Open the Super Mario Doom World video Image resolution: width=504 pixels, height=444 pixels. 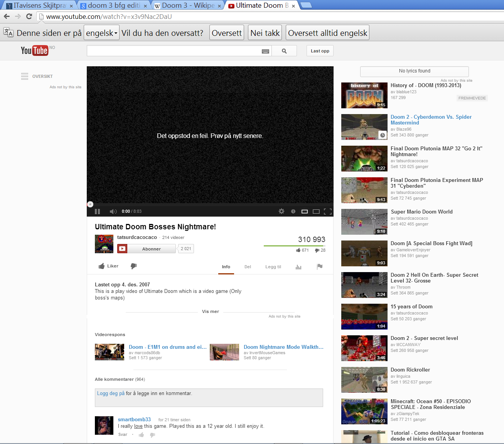[422, 212]
